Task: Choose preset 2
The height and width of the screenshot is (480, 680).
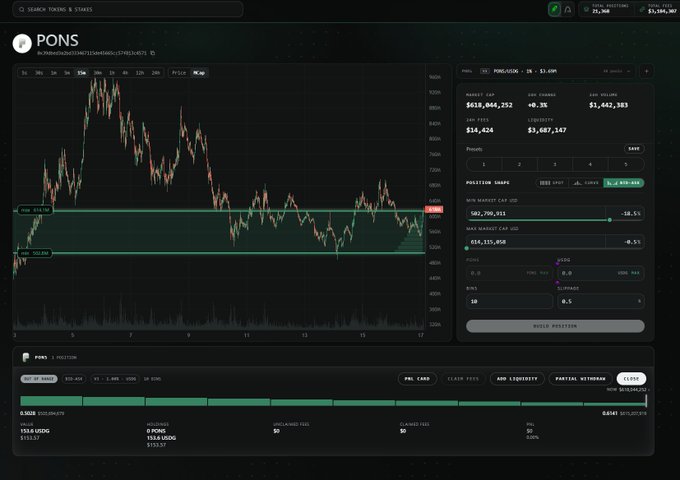Action: [x=520, y=164]
